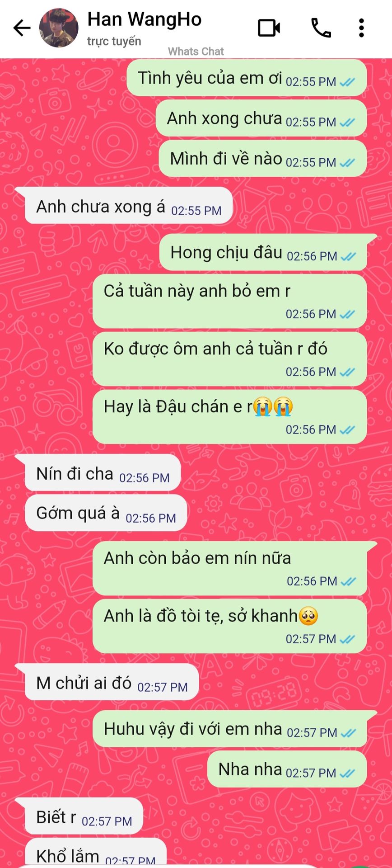This screenshot has height=868, width=392.
Task: Tap the back arrow icon
Action: (22, 28)
